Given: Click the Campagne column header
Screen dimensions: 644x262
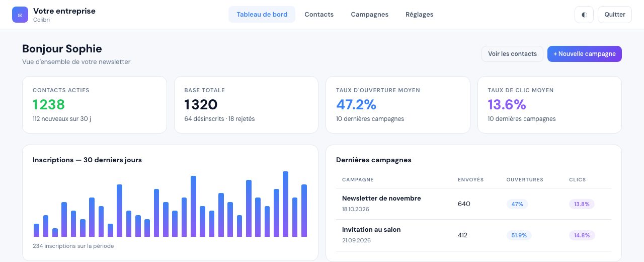Looking at the screenshot, I should pos(358,180).
